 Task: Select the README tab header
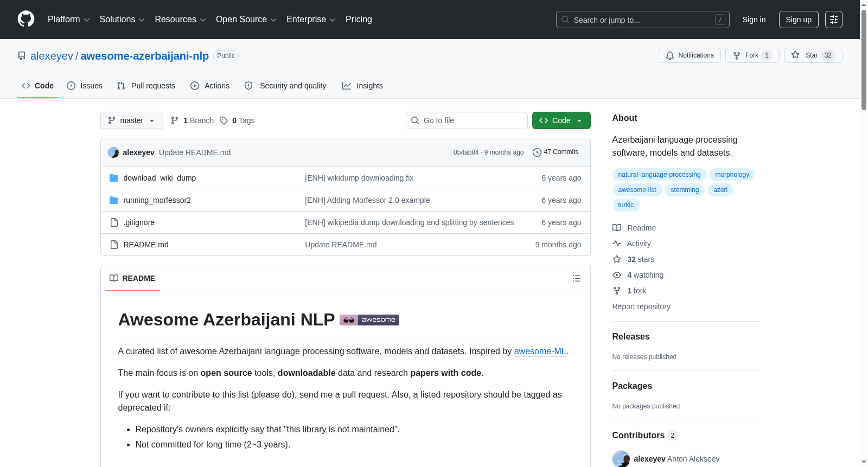(x=132, y=278)
